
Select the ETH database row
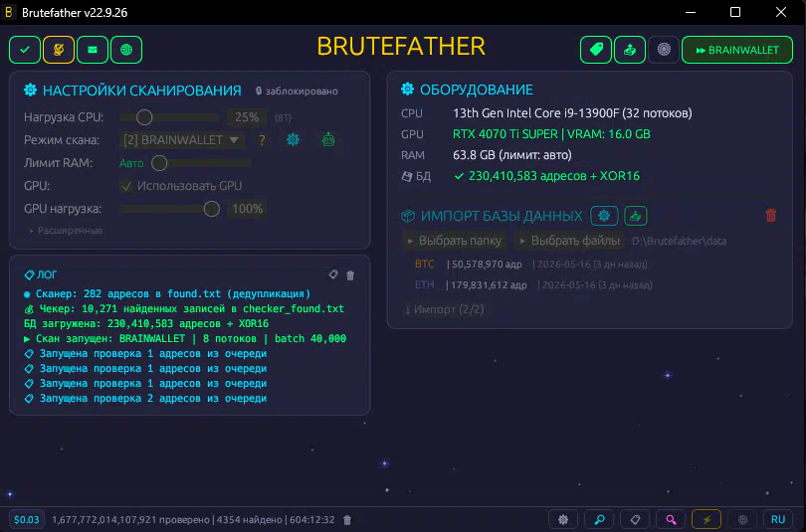533,285
